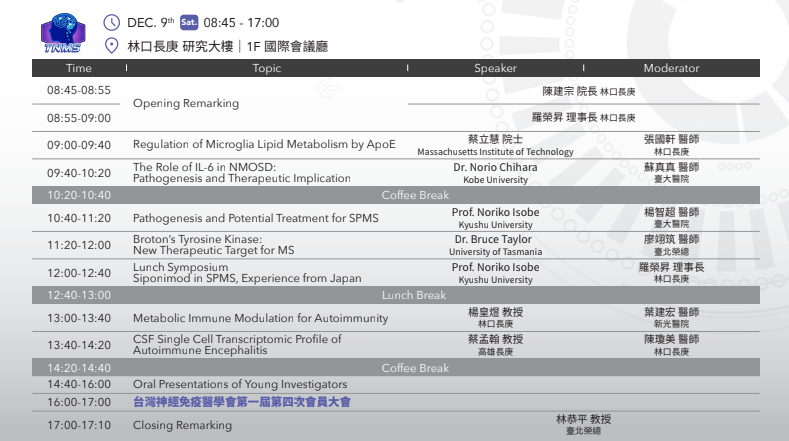
Task: Click Broton's Tyrosine Kinase topic
Action: pos(213,245)
